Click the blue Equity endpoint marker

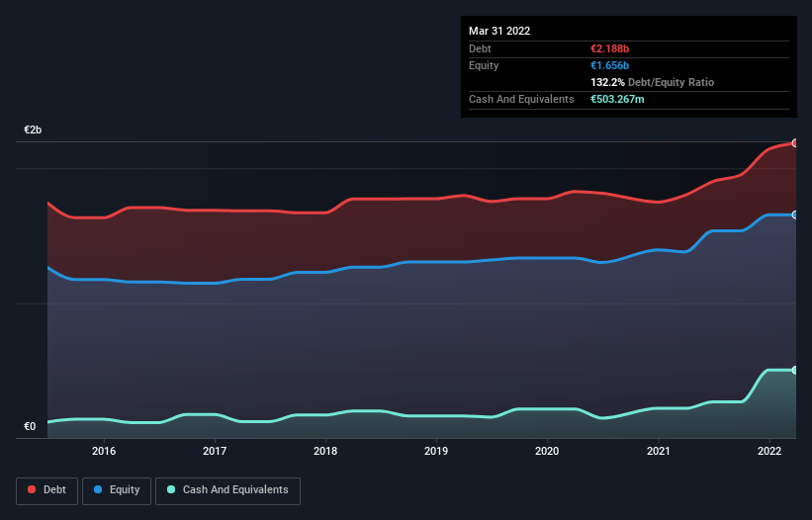(795, 215)
